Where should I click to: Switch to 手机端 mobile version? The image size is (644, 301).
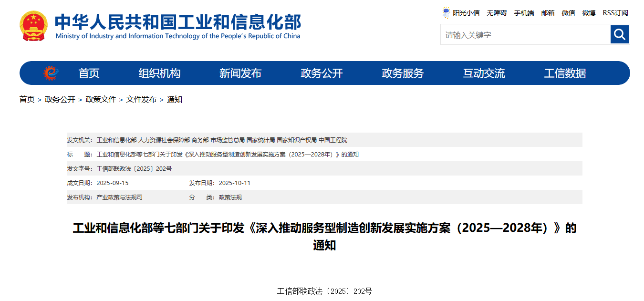pos(524,13)
